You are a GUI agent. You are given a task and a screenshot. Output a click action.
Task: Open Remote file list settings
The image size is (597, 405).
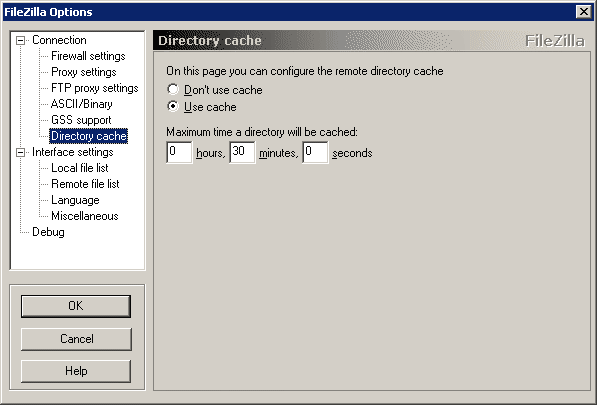pyautogui.click(x=85, y=184)
